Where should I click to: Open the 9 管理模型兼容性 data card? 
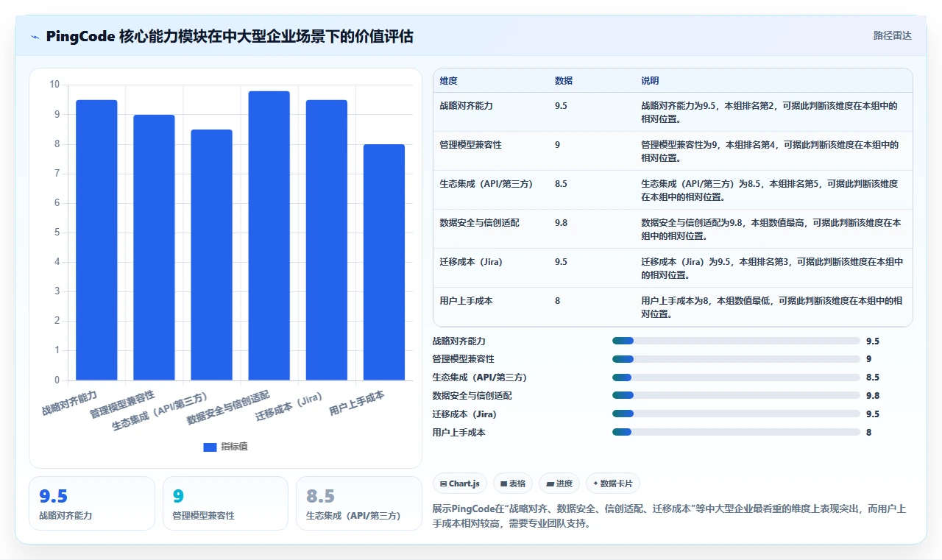[x=225, y=503]
